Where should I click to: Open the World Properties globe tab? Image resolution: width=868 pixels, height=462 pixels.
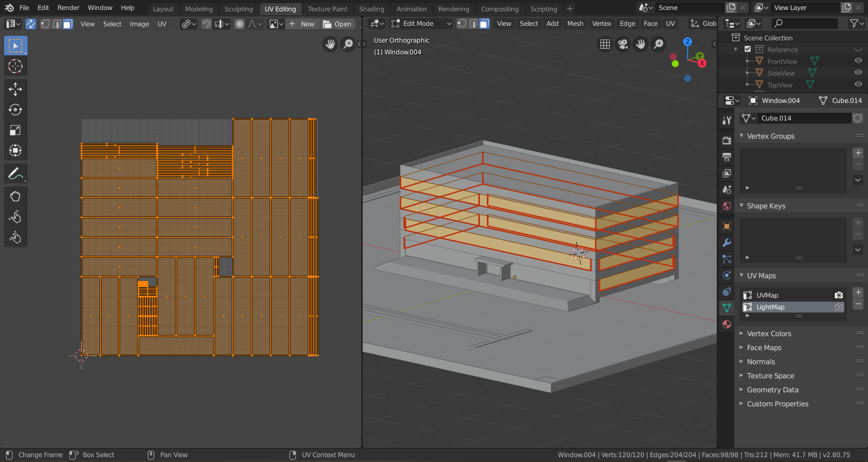click(x=727, y=206)
